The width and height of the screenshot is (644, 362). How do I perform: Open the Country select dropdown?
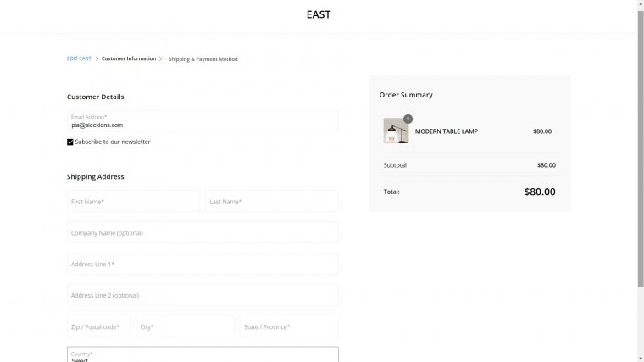(203, 355)
